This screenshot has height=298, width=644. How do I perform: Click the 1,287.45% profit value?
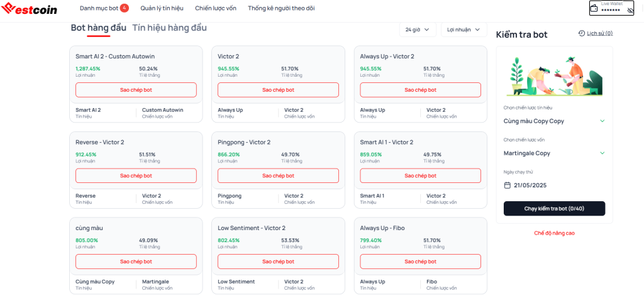pyautogui.click(x=87, y=69)
